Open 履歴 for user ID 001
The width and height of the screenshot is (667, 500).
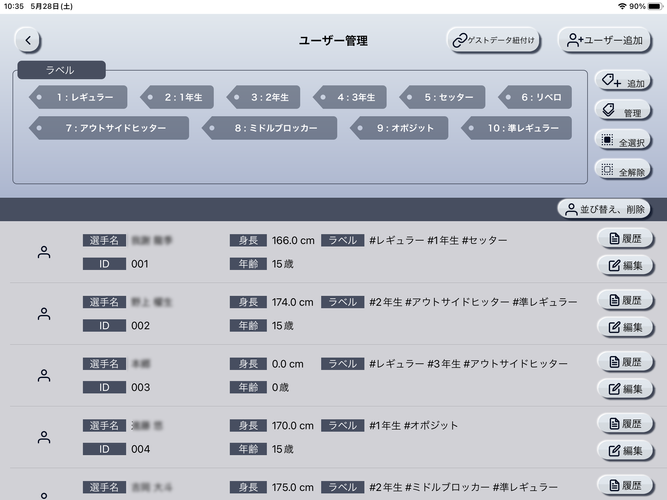point(623,239)
